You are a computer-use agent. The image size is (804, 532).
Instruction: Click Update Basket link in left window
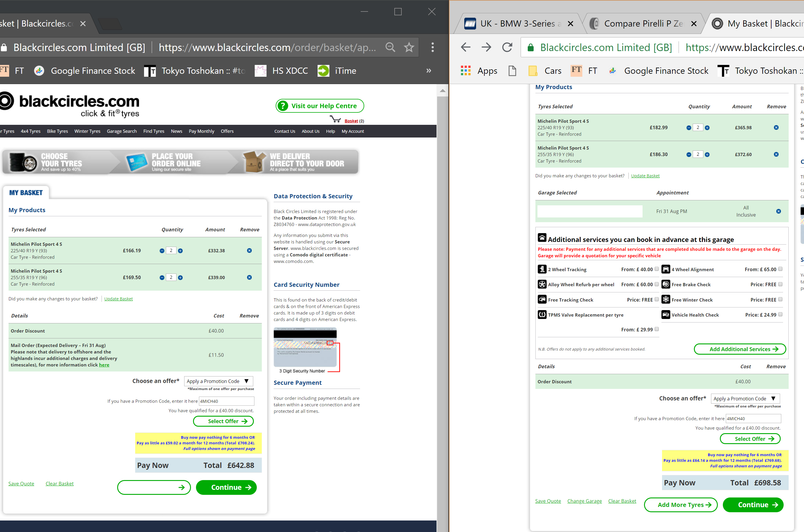pos(118,299)
